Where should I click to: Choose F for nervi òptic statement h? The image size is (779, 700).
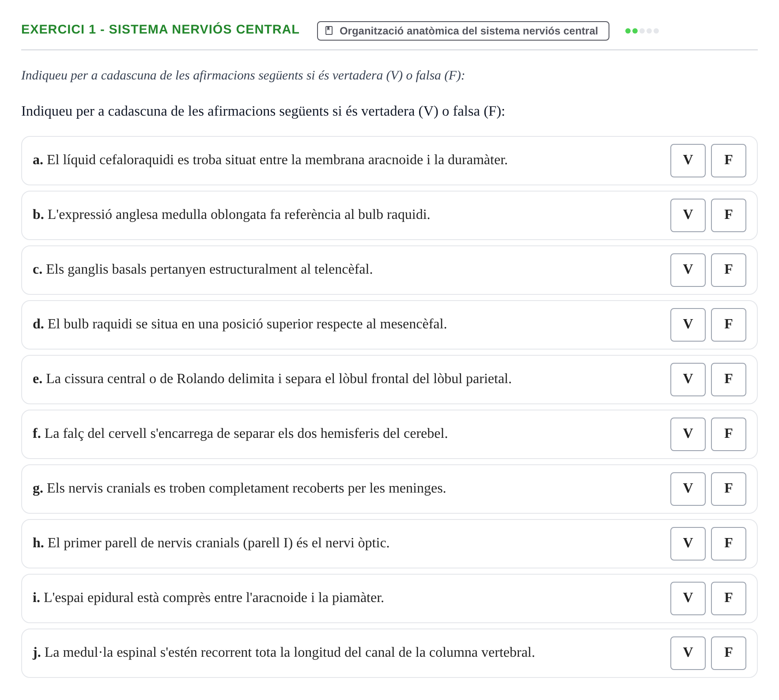point(728,544)
